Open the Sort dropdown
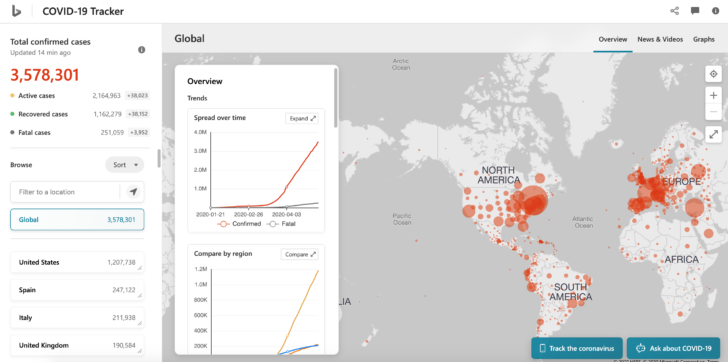 (125, 165)
